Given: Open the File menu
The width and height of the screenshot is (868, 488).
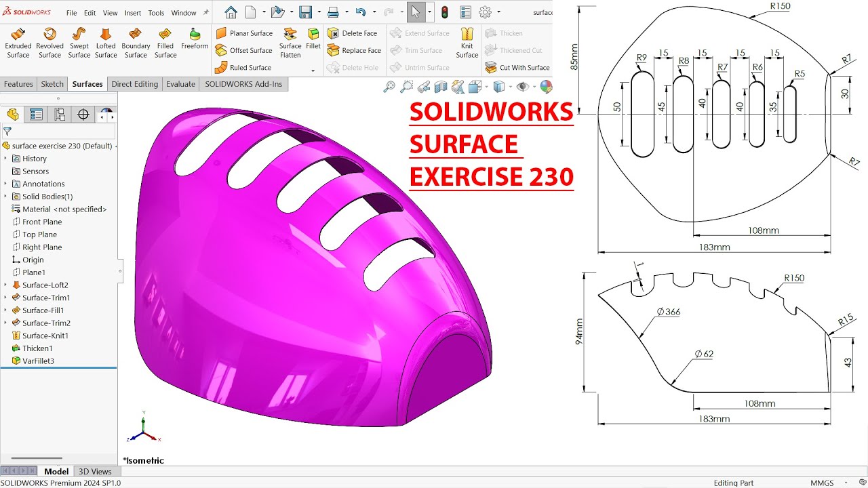Looking at the screenshot, I should point(71,13).
